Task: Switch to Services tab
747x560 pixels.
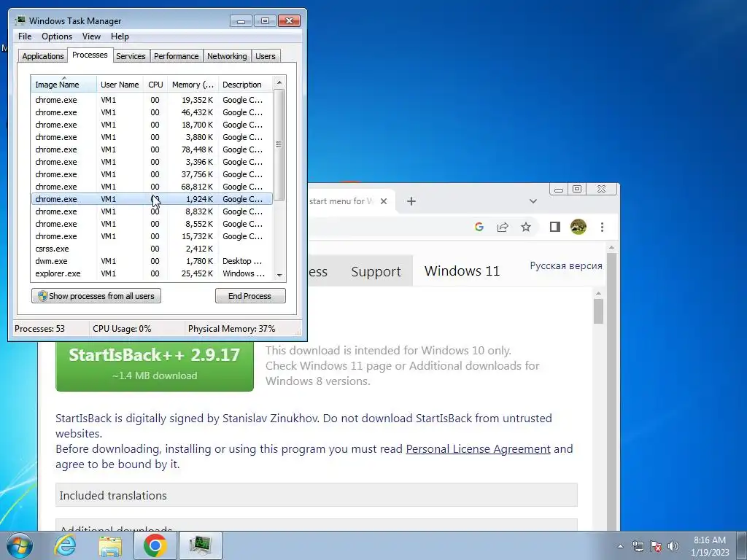Action: coord(131,56)
